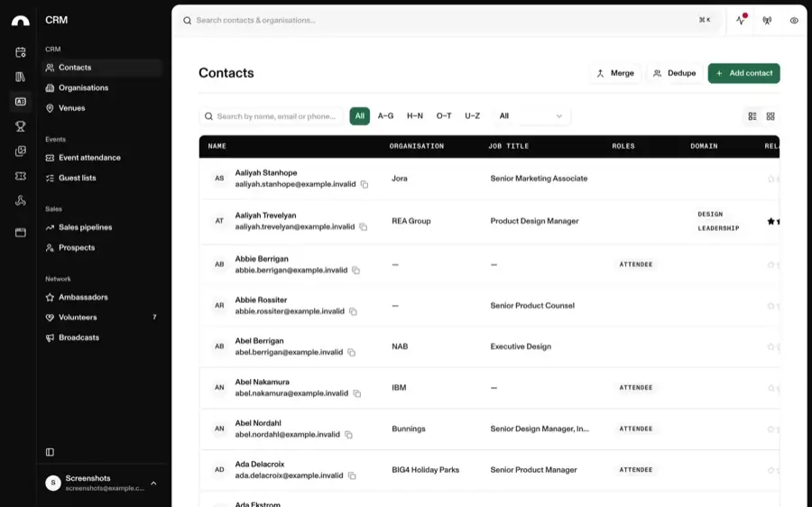Click the Dedupe button
This screenshot has height=507, width=812.
pyautogui.click(x=674, y=73)
